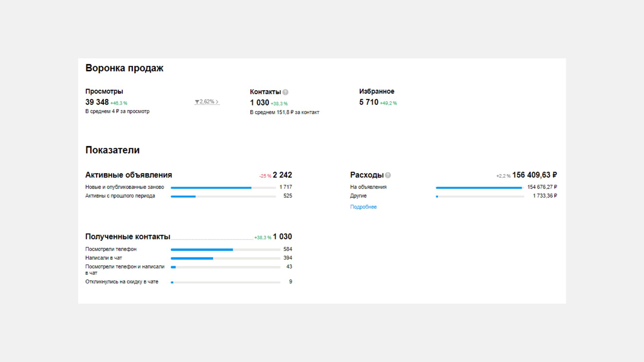Click the total expenses 156 409,63 ₽
The height and width of the screenshot is (362, 644).
534,175
